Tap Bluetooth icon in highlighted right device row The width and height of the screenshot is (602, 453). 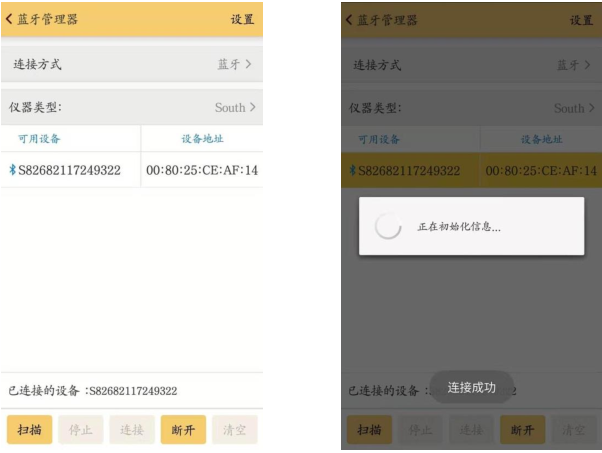point(352,170)
